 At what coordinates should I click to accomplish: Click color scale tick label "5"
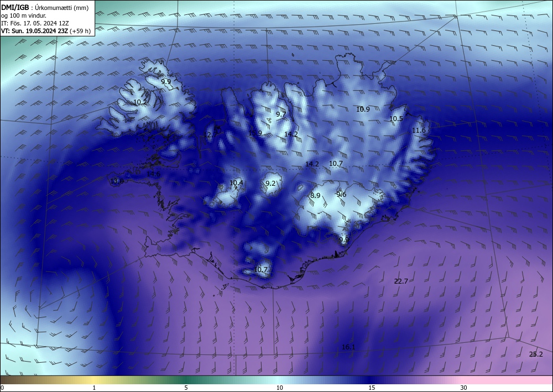coord(186,388)
